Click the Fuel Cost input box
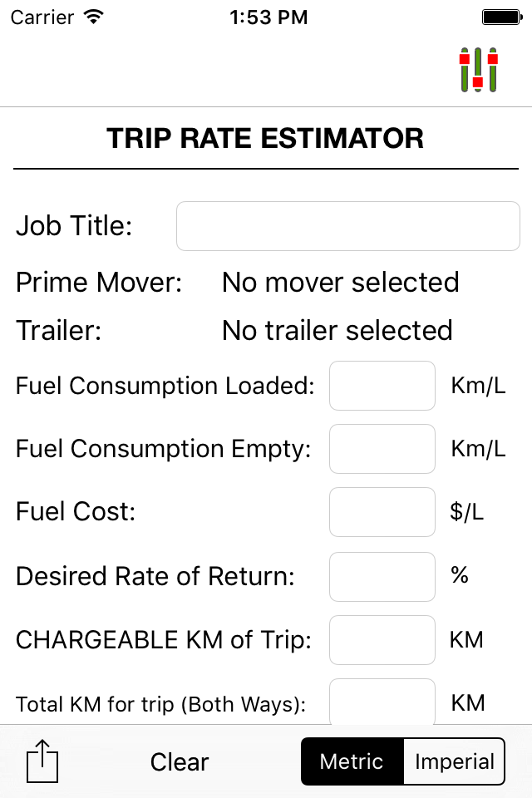 point(382,512)
